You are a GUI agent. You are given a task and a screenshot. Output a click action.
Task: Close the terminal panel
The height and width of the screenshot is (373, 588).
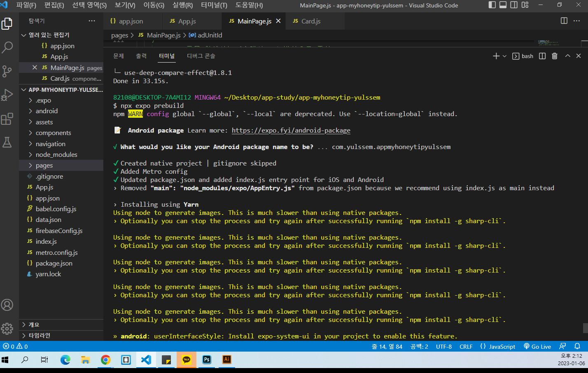(579, 56)
